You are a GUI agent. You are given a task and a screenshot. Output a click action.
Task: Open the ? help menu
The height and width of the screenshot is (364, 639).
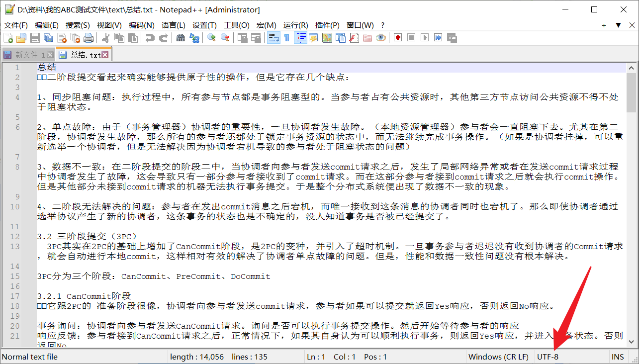[382, 25]
